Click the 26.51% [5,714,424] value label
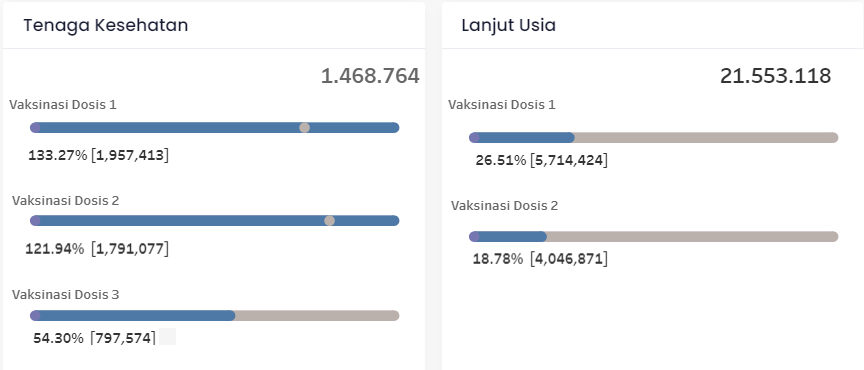Viewport: 864px width, 370px height. coord(542,161)
